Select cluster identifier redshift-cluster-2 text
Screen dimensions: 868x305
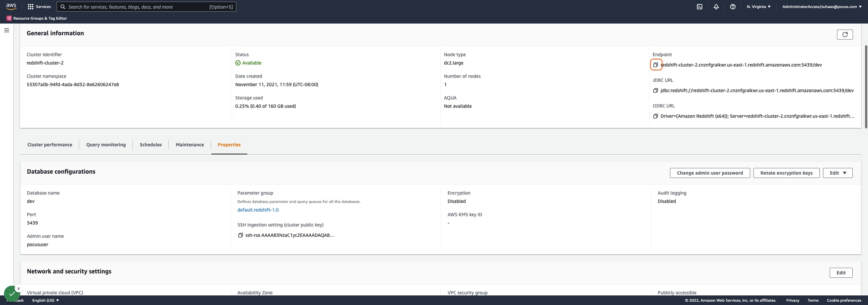[45, 63]
